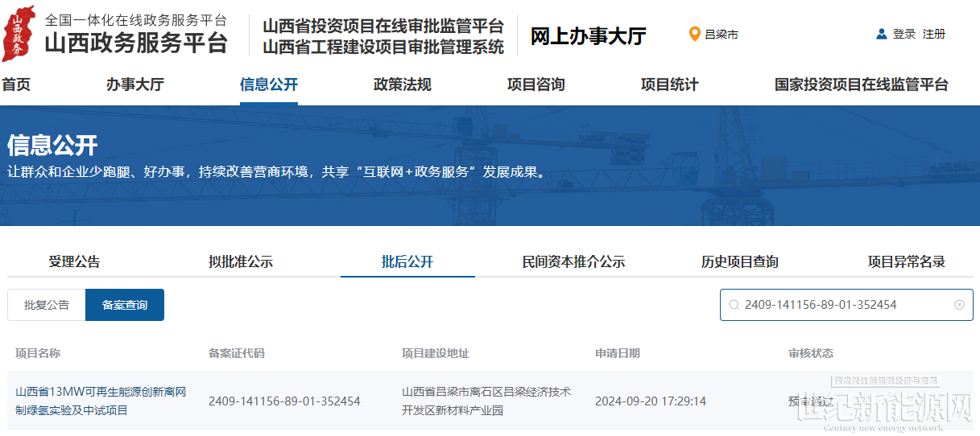Image resolution: width=980 pixels, height=436 pixels.
Task: Click the Shanxi government service logo
Action: click(18, 33)
